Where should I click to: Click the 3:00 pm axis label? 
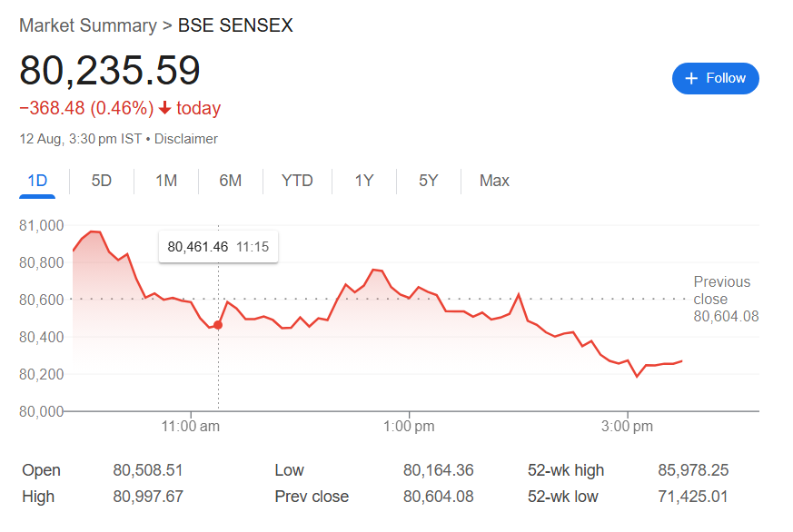[x=627, y=427]
